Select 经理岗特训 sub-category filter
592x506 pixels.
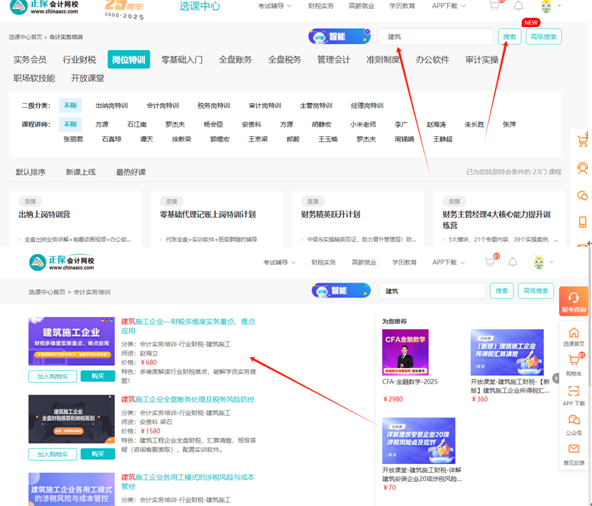pos(367,105)
